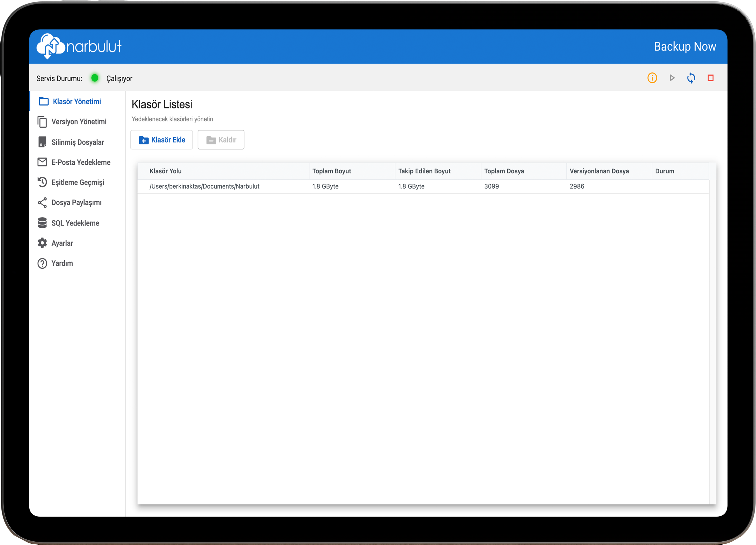Sort by Toplam Dosya column header
Screen dimensions: 756x545
pyautogui.click(x=524, y=171)
